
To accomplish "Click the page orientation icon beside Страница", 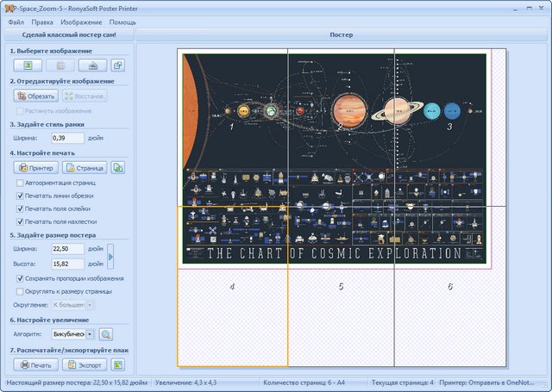I will 118,167.
